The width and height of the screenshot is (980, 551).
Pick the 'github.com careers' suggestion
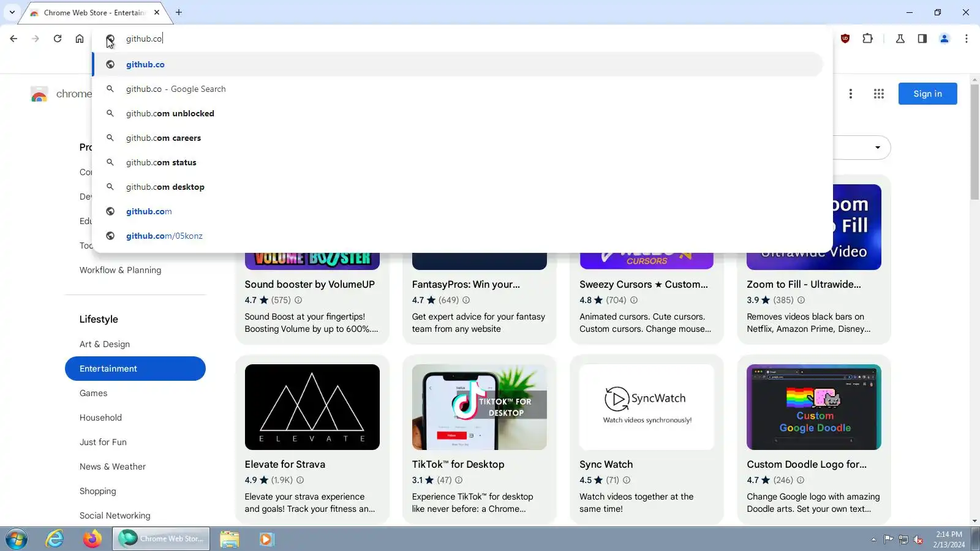(458, 138)
